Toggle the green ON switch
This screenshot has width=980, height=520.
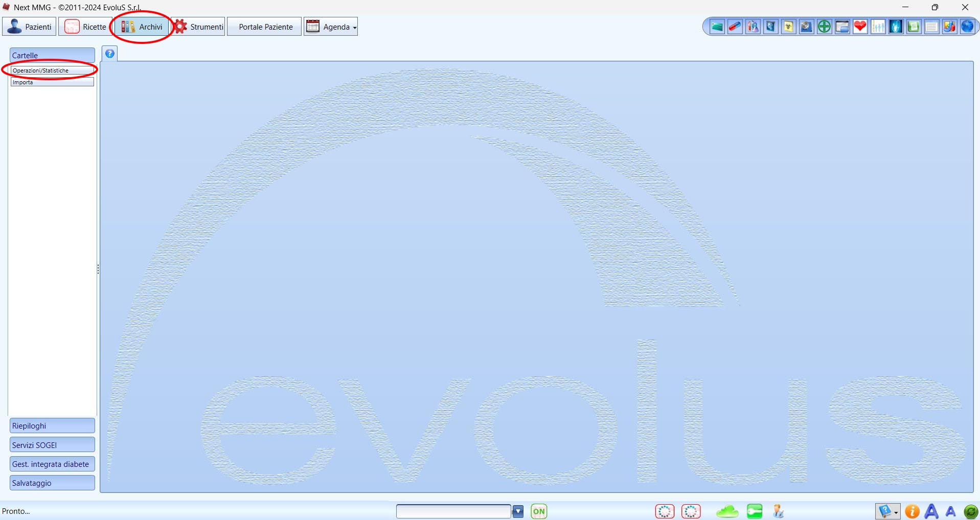click(539, 511)
